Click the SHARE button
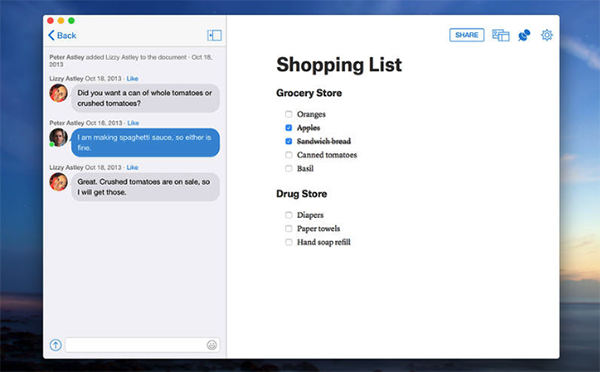The image size is (600, 372). 466,35
